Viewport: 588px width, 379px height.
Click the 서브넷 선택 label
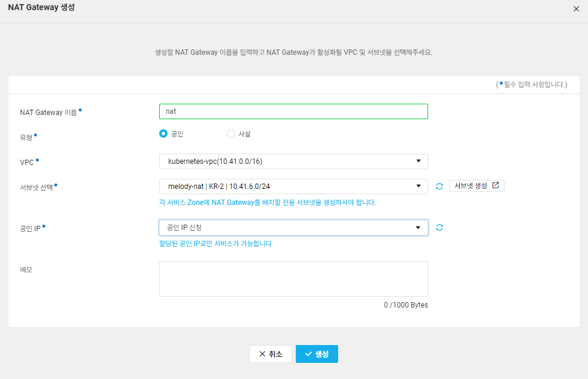(x=36, y=188)
